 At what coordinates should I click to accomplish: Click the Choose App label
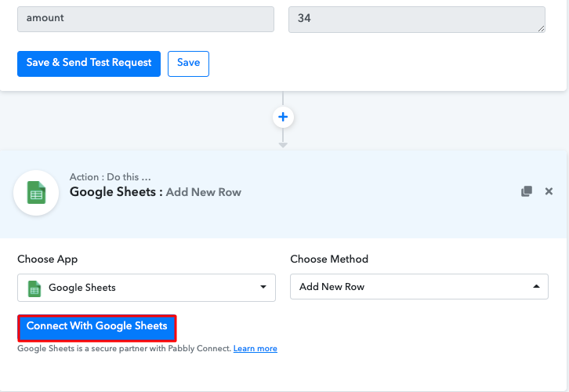point(48,260)
